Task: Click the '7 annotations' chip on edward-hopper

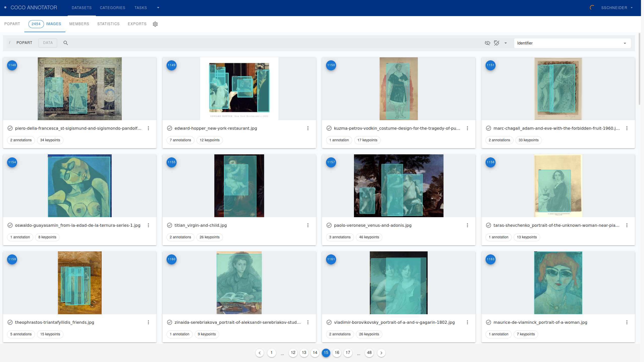Action: click(180, 140)
